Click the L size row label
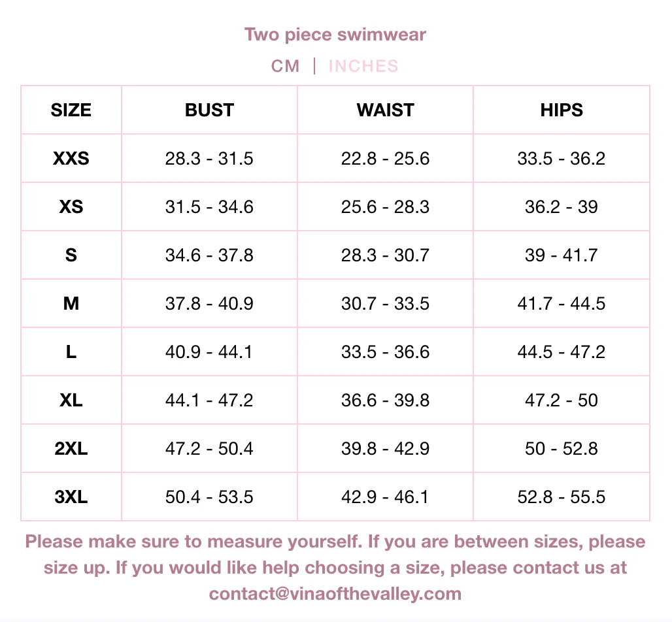 71,352
